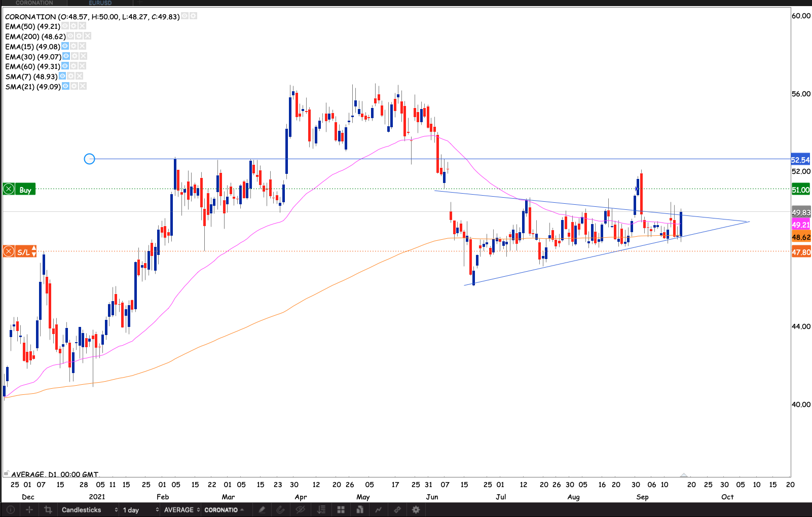Click the info icon in bottom toolbar

[x=11, y=510]
